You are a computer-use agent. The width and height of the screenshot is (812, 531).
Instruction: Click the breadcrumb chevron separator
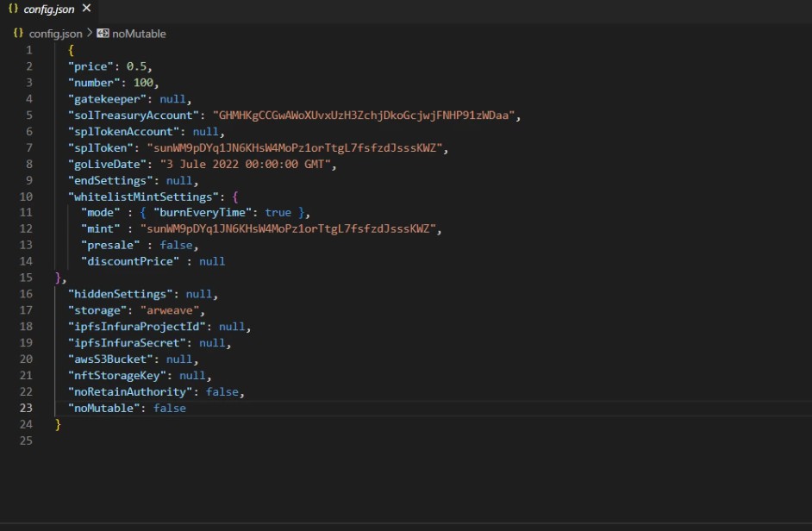pyautogui.click(x=90, y=34)
